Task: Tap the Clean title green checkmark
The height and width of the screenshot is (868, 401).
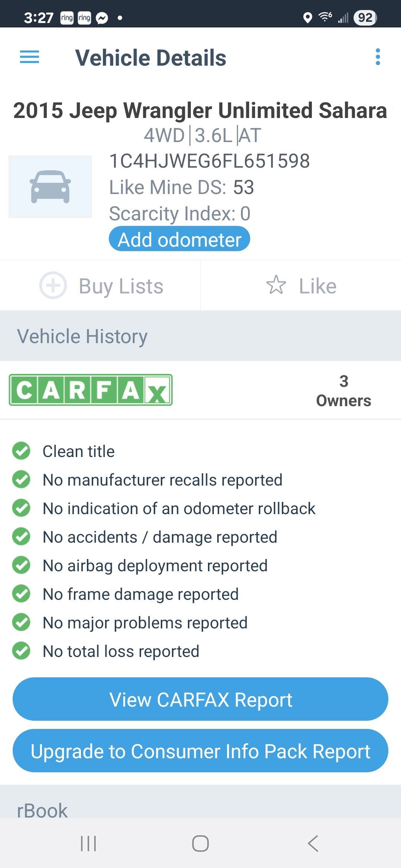Action: 21,451
